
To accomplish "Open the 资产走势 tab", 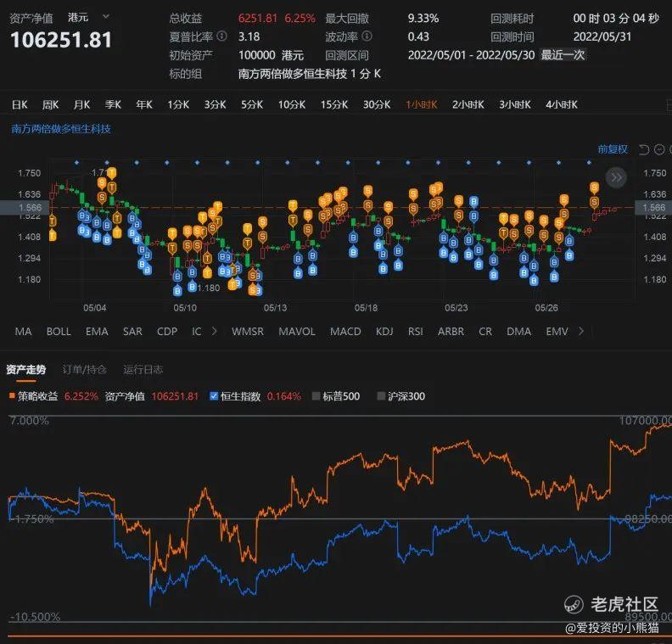I will pyautogui.click(x=26, y=370).
